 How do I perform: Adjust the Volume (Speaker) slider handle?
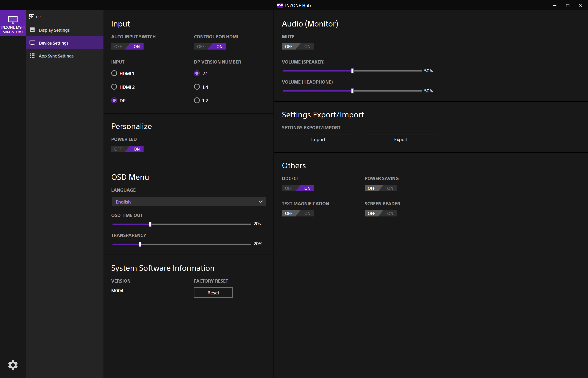(x=352, y=71)
